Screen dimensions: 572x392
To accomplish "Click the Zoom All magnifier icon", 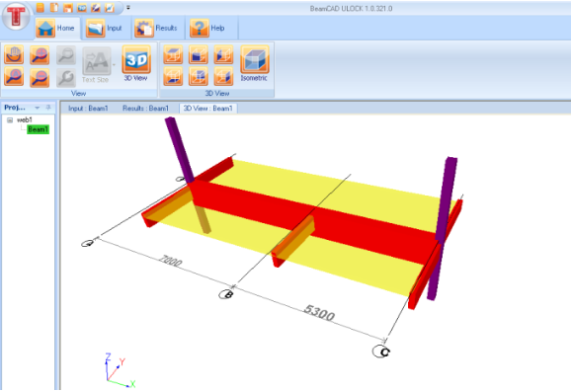I will point(14,77).
